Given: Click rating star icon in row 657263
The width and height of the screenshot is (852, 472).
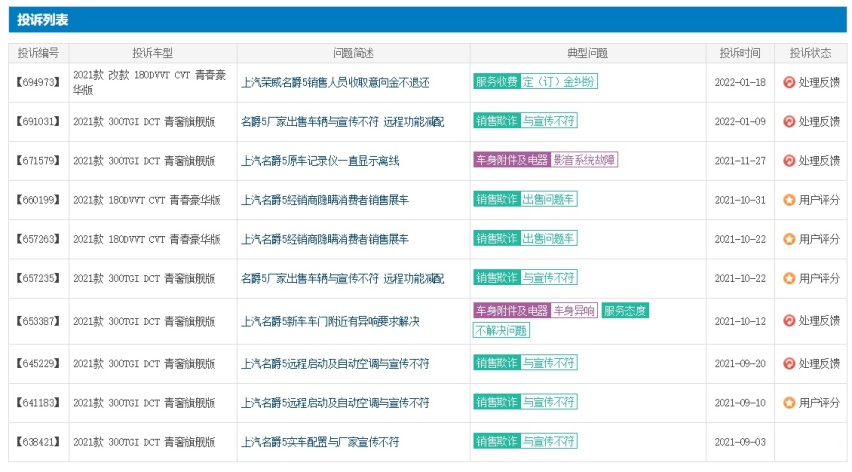Looking at the screenshot, I should click(789, 239).
